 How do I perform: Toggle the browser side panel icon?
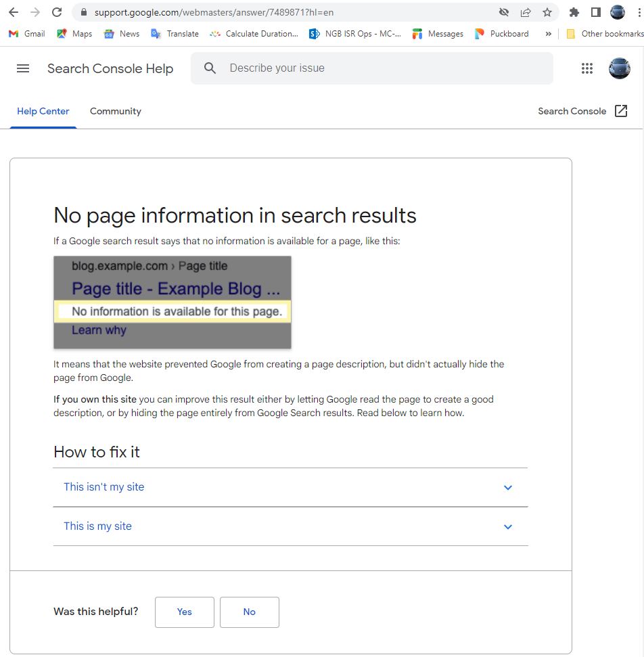tap(596, 12)
